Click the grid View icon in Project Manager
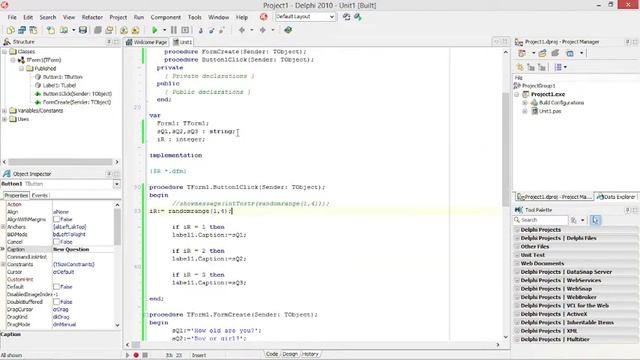This screenshot has width=640, height=360. coord(558,67)
